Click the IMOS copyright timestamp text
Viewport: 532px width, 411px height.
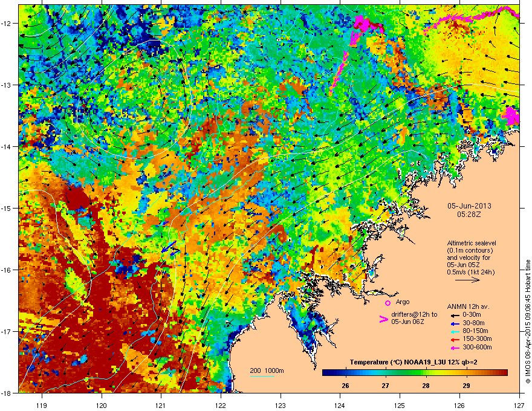point(528,322)
